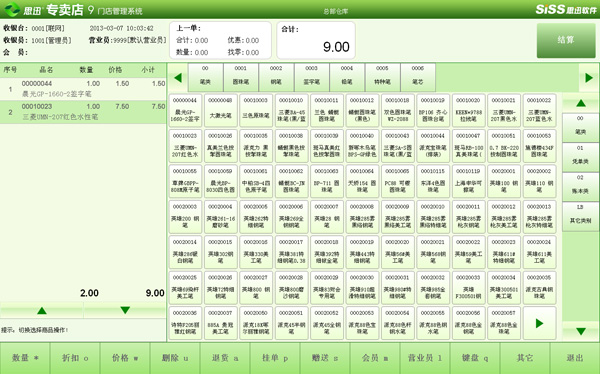Select side category 00 笔类

pos(580,127)
